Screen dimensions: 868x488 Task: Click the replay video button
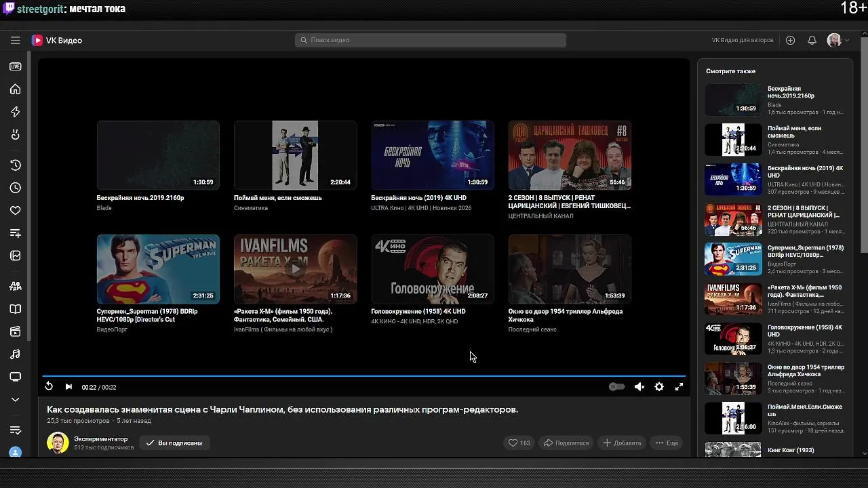[49, 386]
